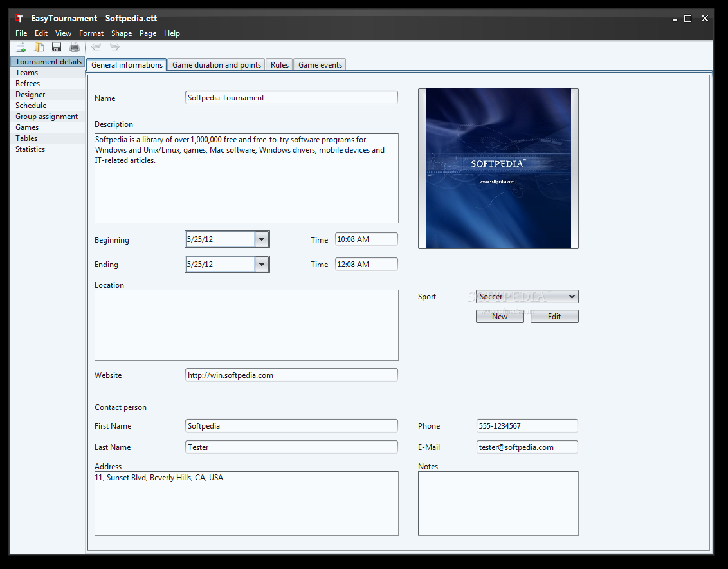Save the current tournament

[56, 46]
